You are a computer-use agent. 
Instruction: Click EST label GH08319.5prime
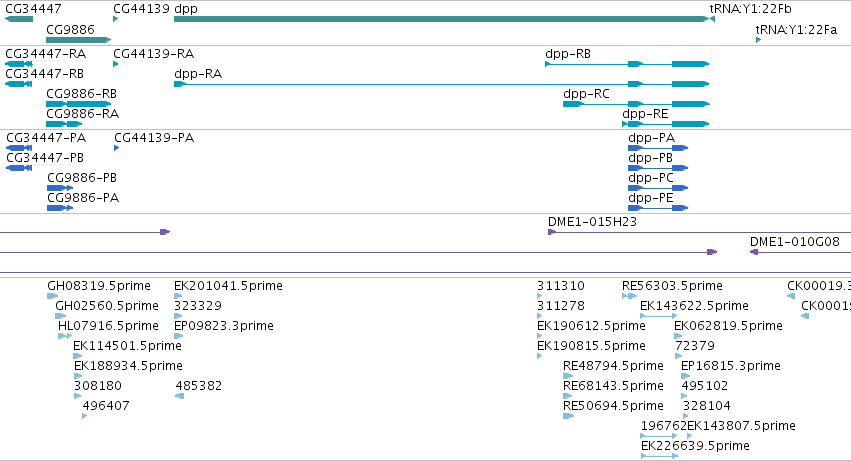pyautogui.click(x=99, y=286)
